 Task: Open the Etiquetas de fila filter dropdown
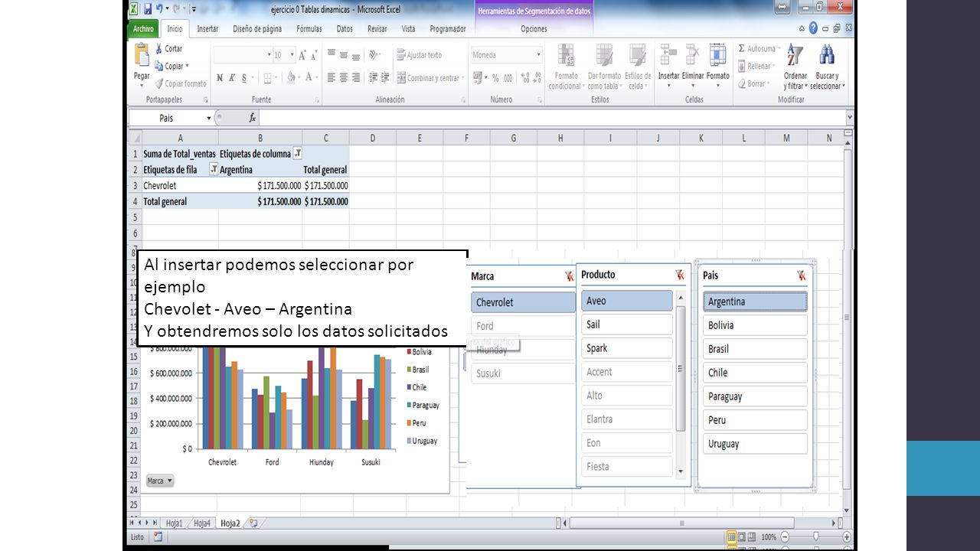pos(214,170)
